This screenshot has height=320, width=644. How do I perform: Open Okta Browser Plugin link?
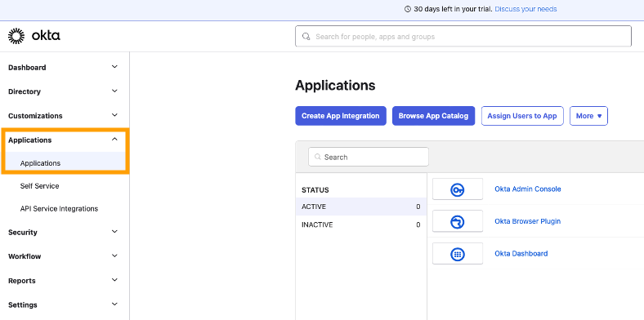[x=527, y=221]
